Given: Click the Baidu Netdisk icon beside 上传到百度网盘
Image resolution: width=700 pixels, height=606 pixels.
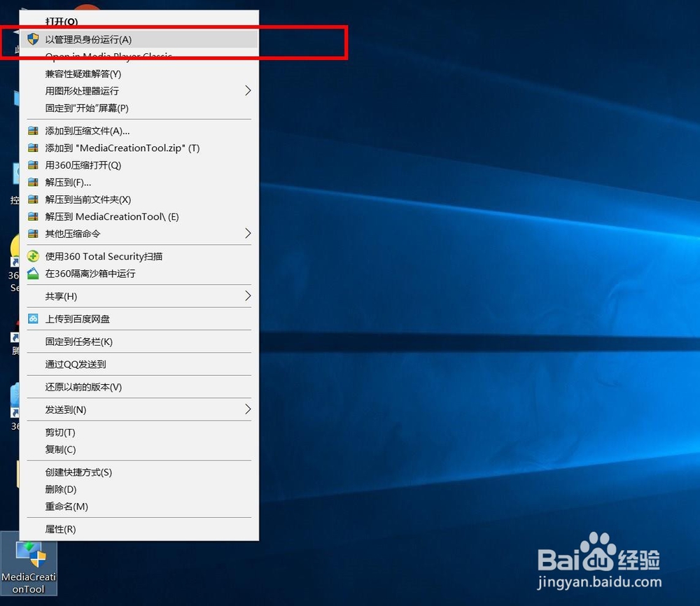Looking at the screenshot, I should coord(33,318).
